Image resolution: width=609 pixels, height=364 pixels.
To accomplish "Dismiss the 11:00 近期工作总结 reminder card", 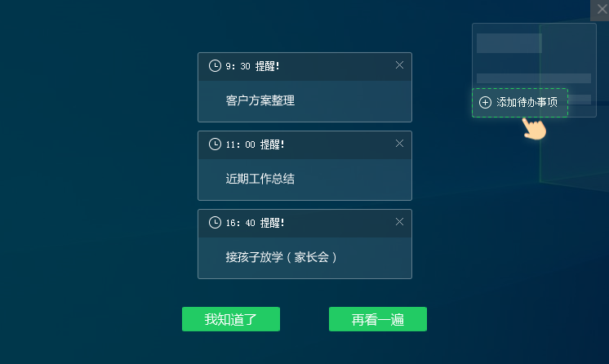I will [399, 144].
